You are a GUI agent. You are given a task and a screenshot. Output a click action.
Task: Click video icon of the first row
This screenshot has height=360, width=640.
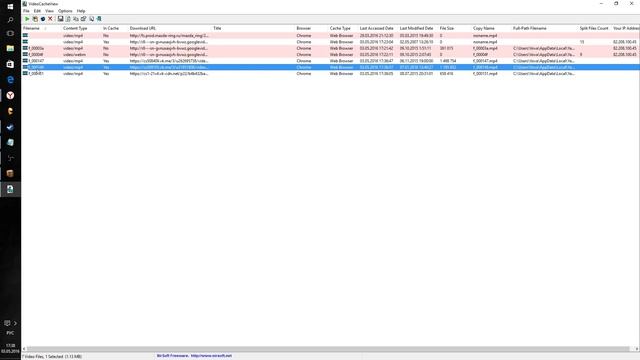(25, 36)
